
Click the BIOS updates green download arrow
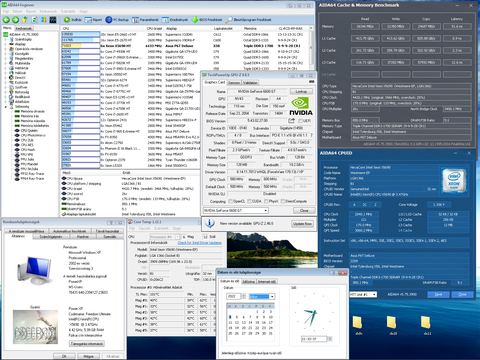pyautogui.click(x=195, y=20)
